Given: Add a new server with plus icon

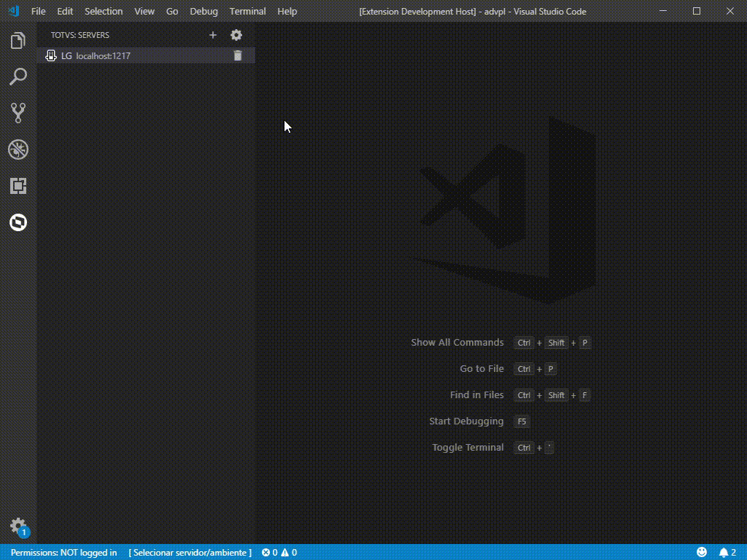Looking at the screenshot, I should point(213,35).
